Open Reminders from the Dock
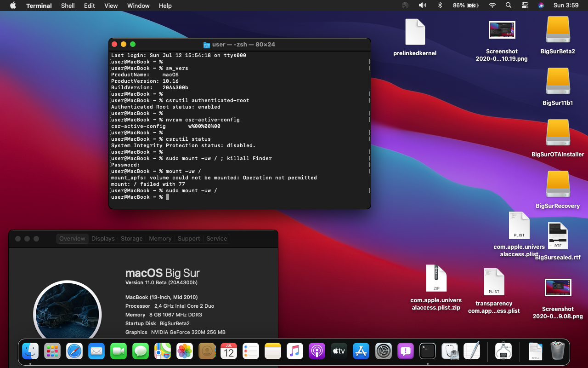 [x=251, y=351]
